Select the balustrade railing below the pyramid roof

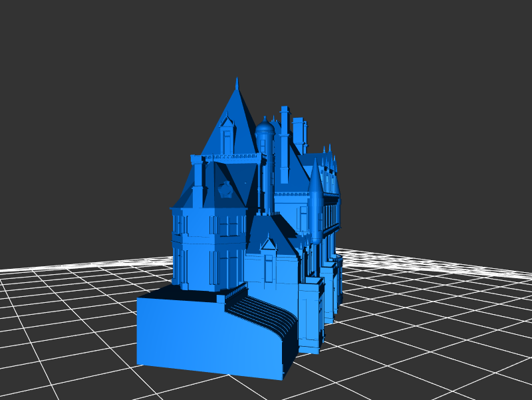pos(226,158)
